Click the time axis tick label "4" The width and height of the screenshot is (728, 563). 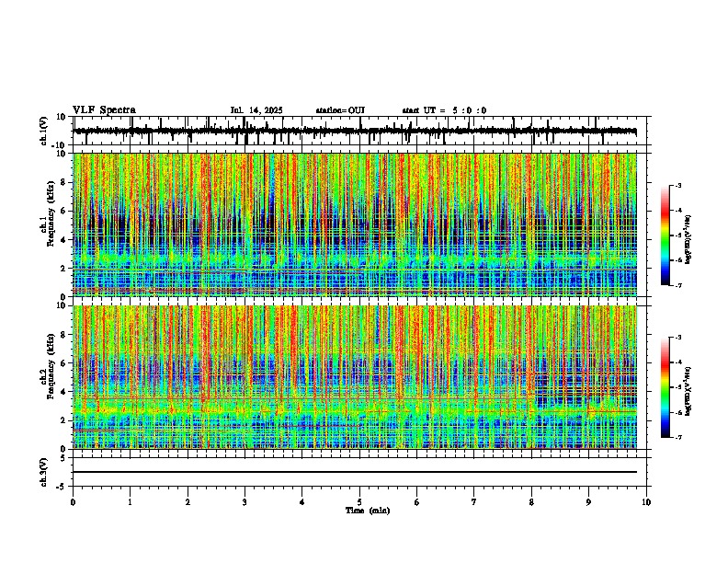point(302,502)
